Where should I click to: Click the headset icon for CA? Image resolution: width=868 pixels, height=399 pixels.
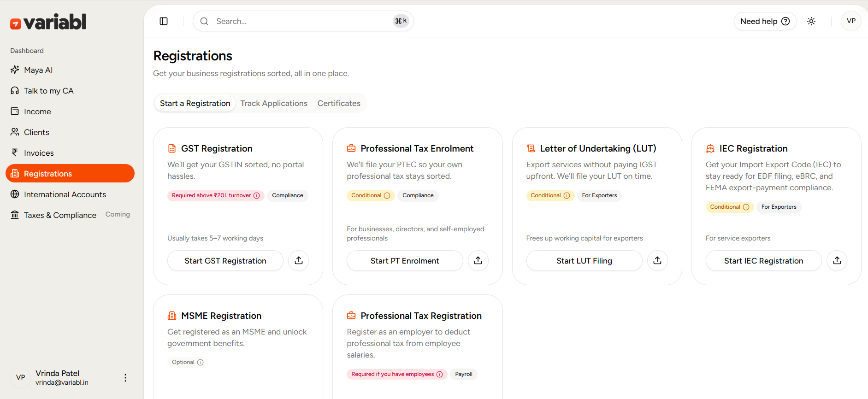[15, 91]
